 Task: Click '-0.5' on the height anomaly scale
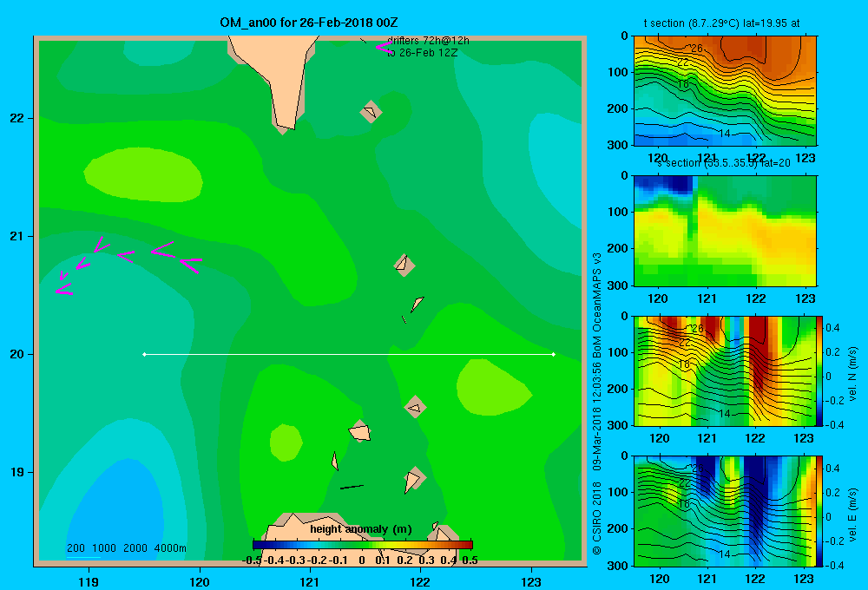[x=253, y=560]
